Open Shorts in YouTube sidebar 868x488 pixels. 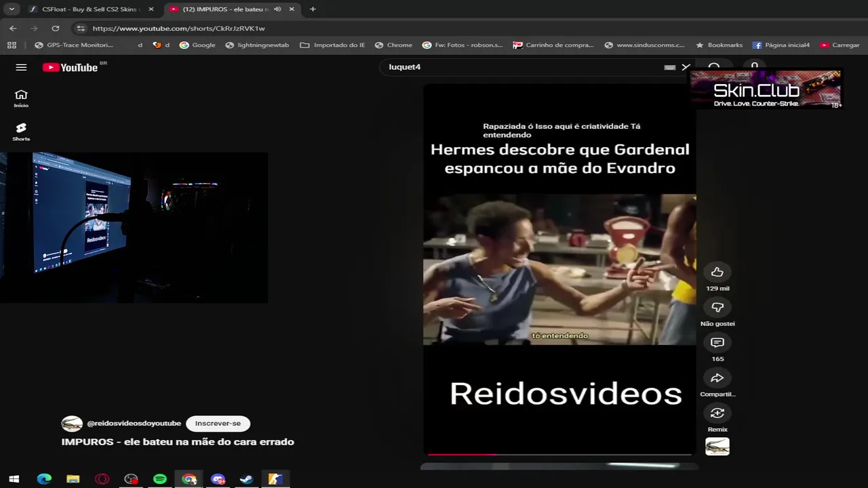pos(21,131)
